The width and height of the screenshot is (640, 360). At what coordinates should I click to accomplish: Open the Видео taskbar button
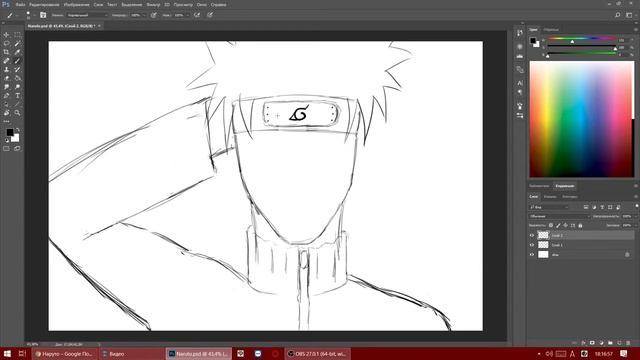(x=131, y=353)
